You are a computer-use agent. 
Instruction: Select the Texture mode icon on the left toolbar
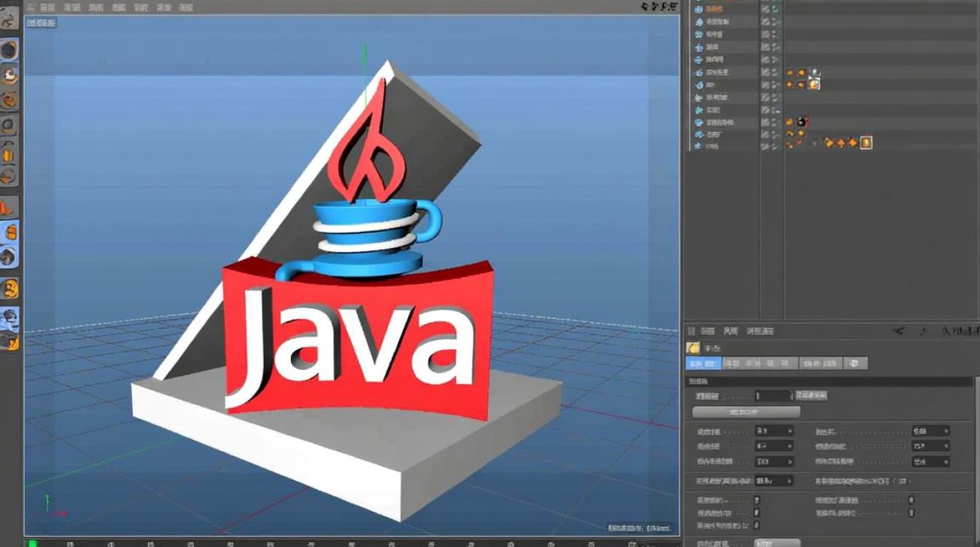(9, 73)
